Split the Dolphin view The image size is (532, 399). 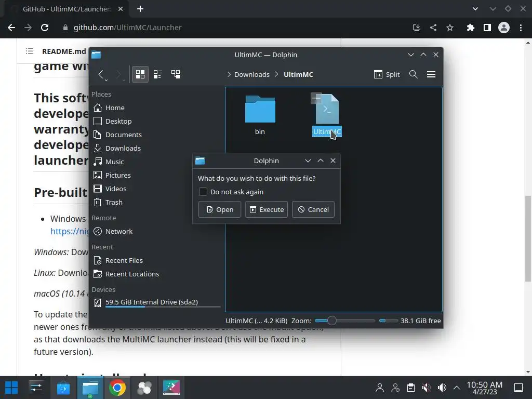coord(387,74)
